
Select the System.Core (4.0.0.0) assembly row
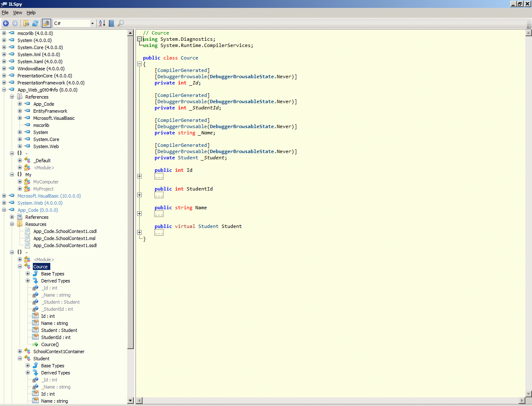pos(40,47)
